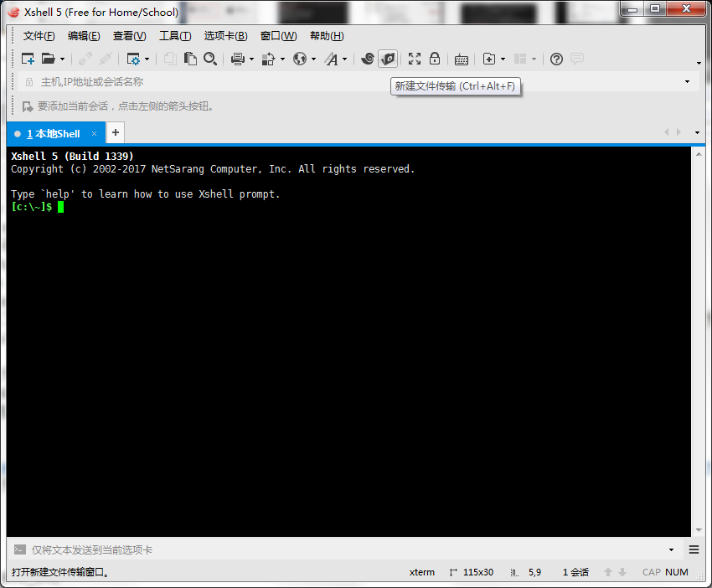Click the New session icon
Image resolution: width=712 pixels, height=588 pixels.
pyautogui.click(x=28, y=59)
